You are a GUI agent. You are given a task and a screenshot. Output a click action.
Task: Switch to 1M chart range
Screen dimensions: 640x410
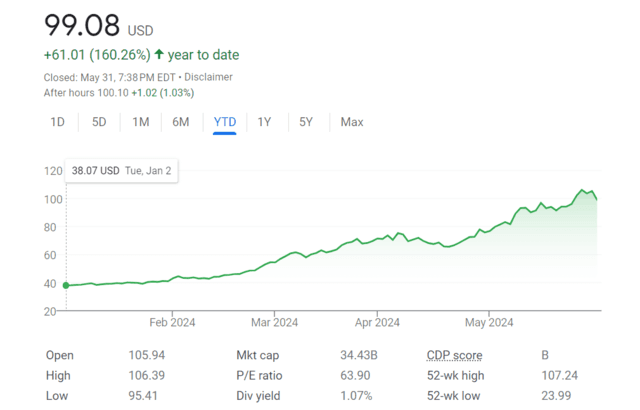[x=141, y=122]
